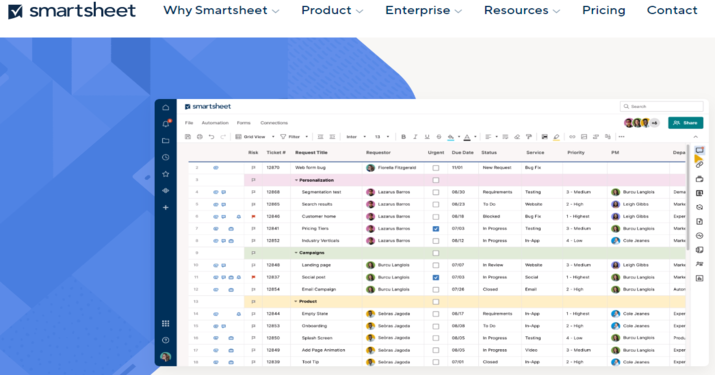Open the Grid View dropdown
The image size is (715, 375).
[x=255, y=136]
